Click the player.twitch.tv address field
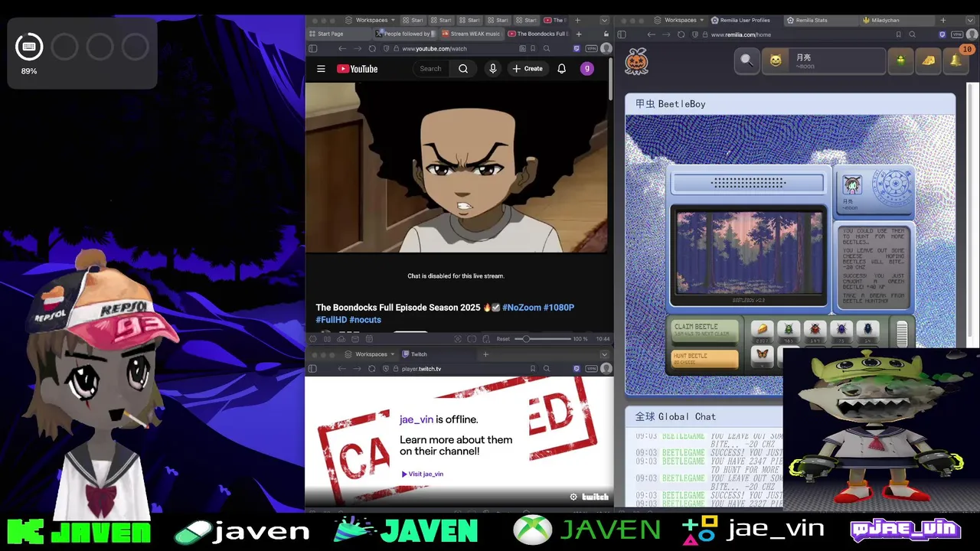 (459, 369)
